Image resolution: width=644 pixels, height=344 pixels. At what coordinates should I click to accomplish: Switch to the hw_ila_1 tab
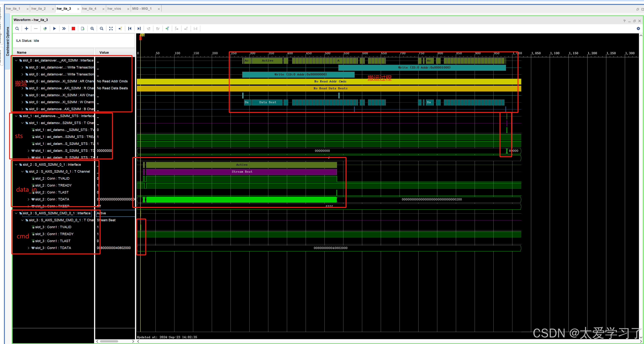(14, 8)
